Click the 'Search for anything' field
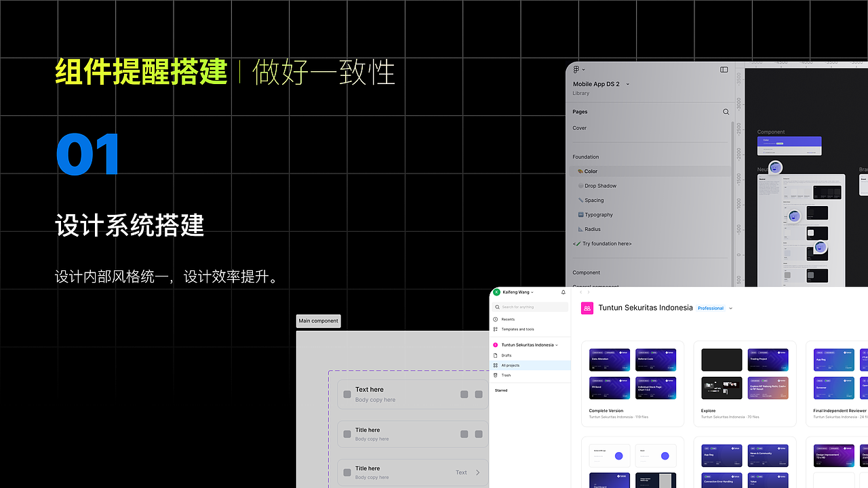 tap(530, 307)
